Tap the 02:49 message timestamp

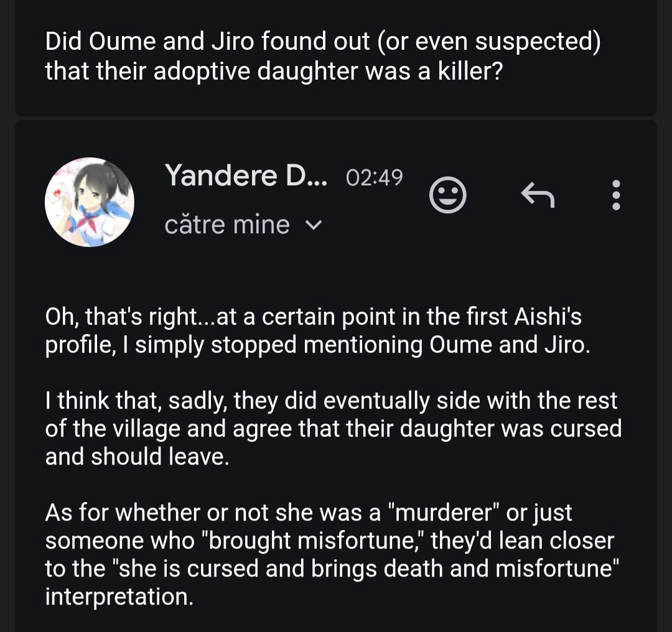(x=374, y=177)
